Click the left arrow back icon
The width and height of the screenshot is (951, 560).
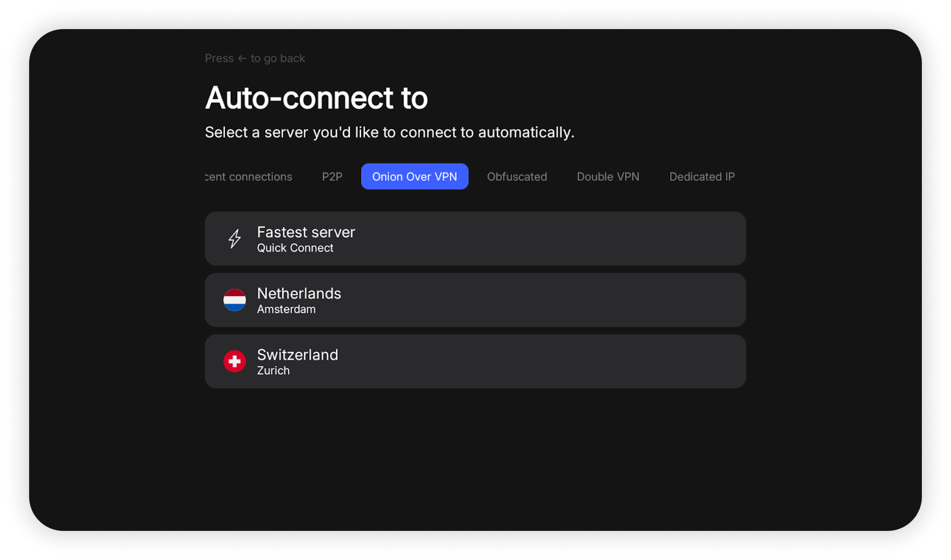pos(242,58)
